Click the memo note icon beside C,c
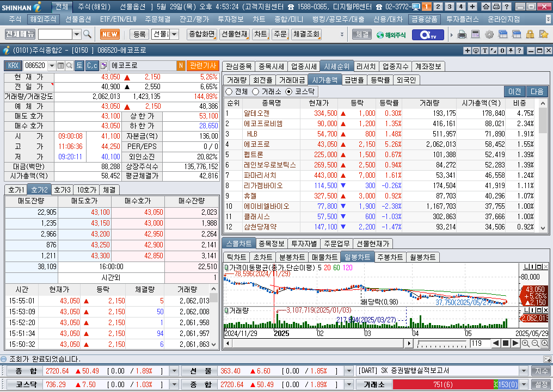 [103, 65]
